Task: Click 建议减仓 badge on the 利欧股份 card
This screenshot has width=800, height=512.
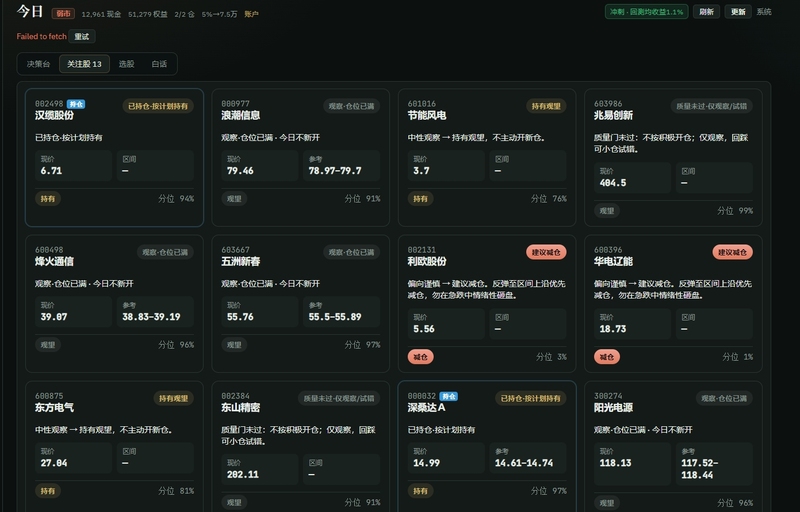Action: pyautogui.click(x=546, y=252)
